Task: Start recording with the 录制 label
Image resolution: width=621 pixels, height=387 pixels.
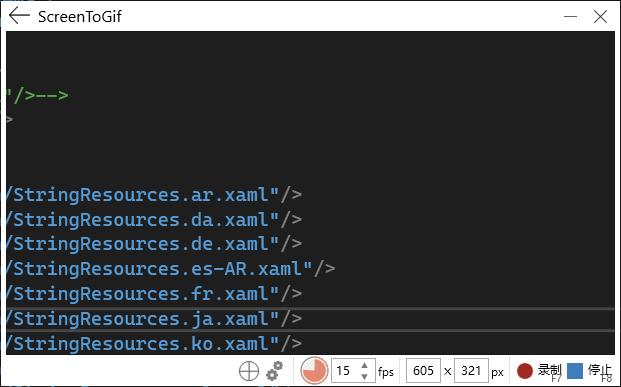Action: pos(549,370)
